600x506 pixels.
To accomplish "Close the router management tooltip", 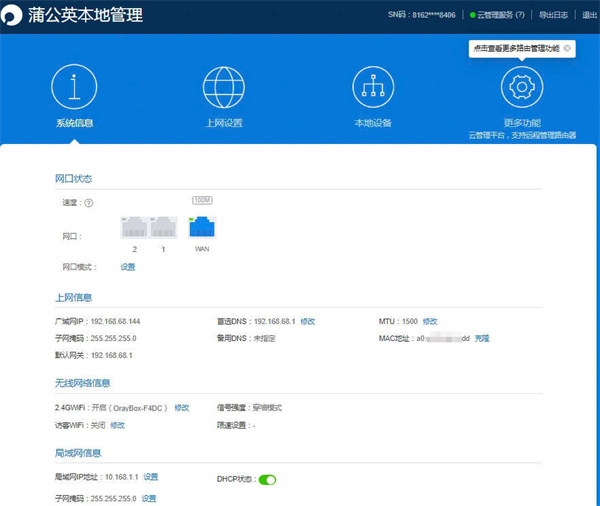I will (x=568, y=48).
